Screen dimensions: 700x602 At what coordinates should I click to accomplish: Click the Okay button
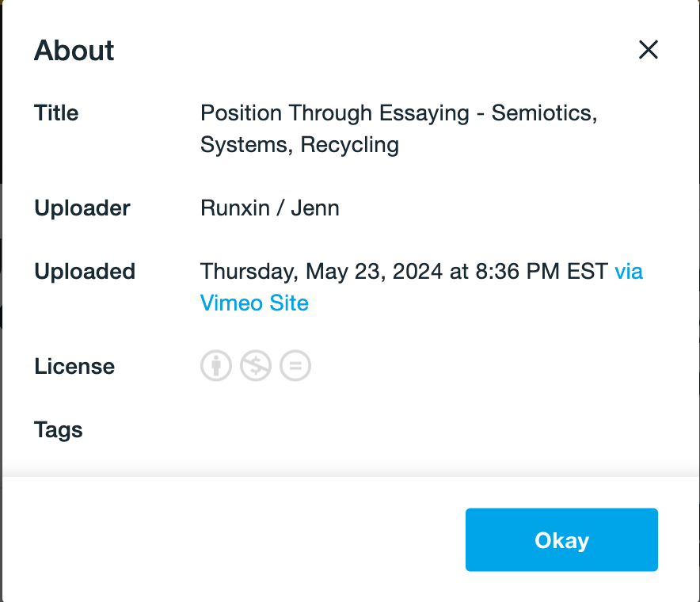(561, 539)
